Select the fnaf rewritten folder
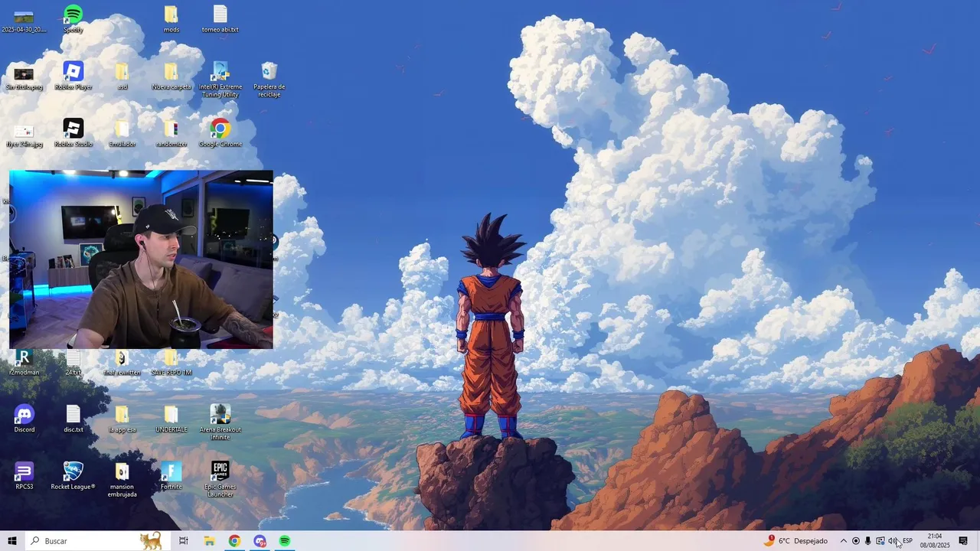Viewport: 980px width, 551px height. (122, 363)
